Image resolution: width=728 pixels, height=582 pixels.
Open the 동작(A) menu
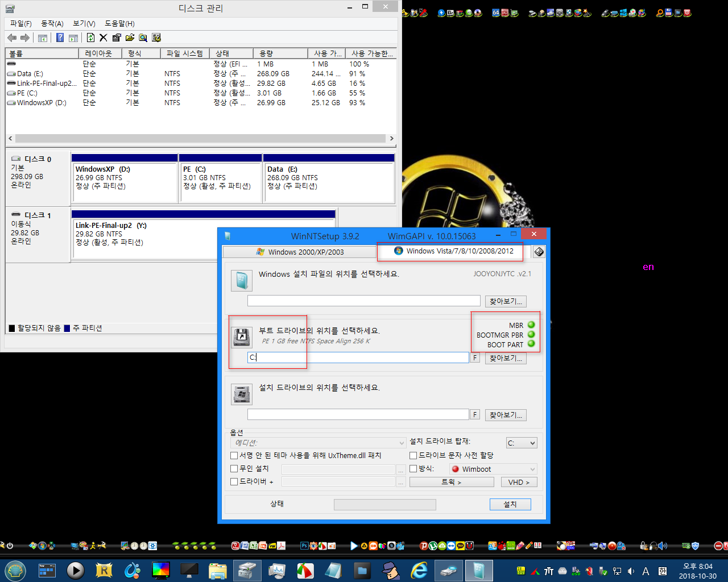point(52,23)
